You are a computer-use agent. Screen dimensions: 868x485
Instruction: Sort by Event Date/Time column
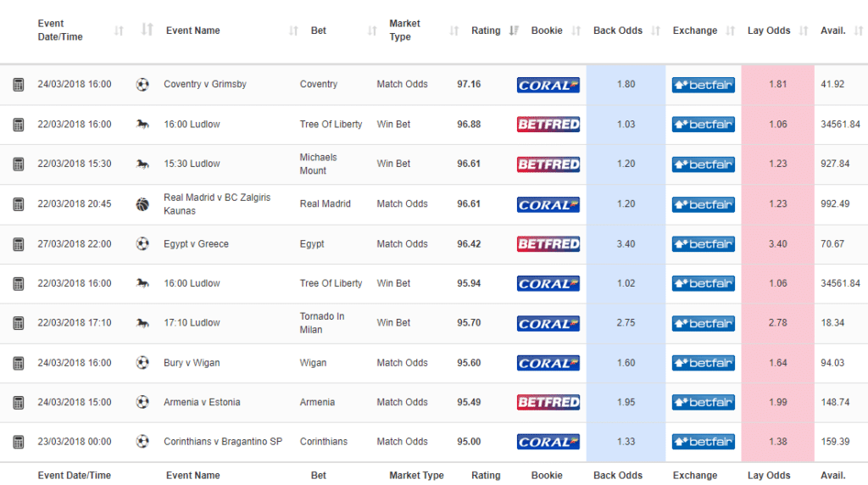click(119, 31)
